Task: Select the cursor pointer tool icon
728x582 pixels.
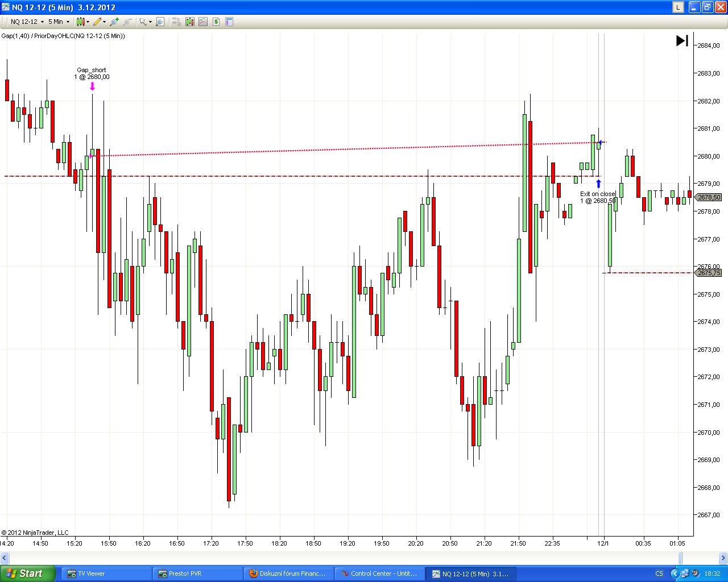Action: [x=143, y=22]
